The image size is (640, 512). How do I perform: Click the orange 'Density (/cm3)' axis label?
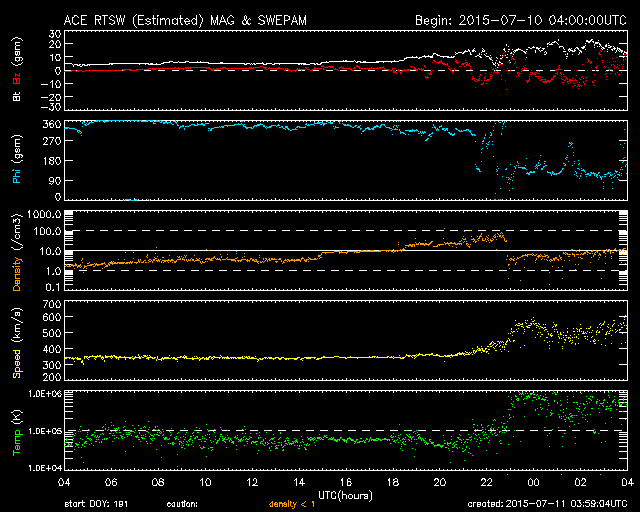pos(17,252)
